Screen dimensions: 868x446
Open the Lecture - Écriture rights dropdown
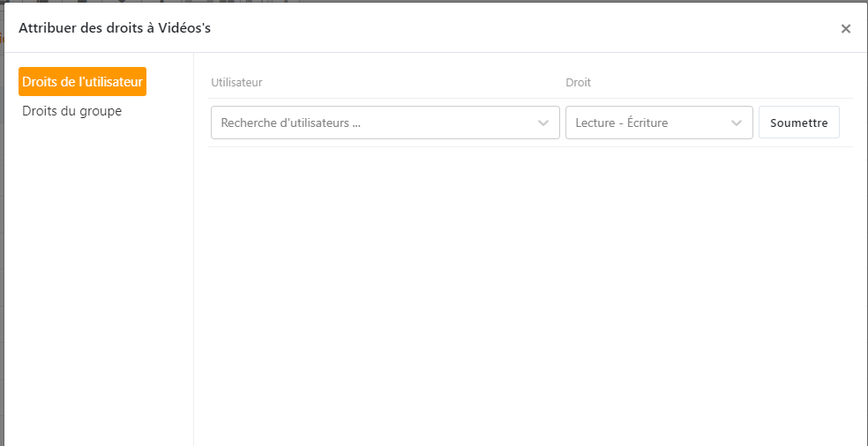659,123
